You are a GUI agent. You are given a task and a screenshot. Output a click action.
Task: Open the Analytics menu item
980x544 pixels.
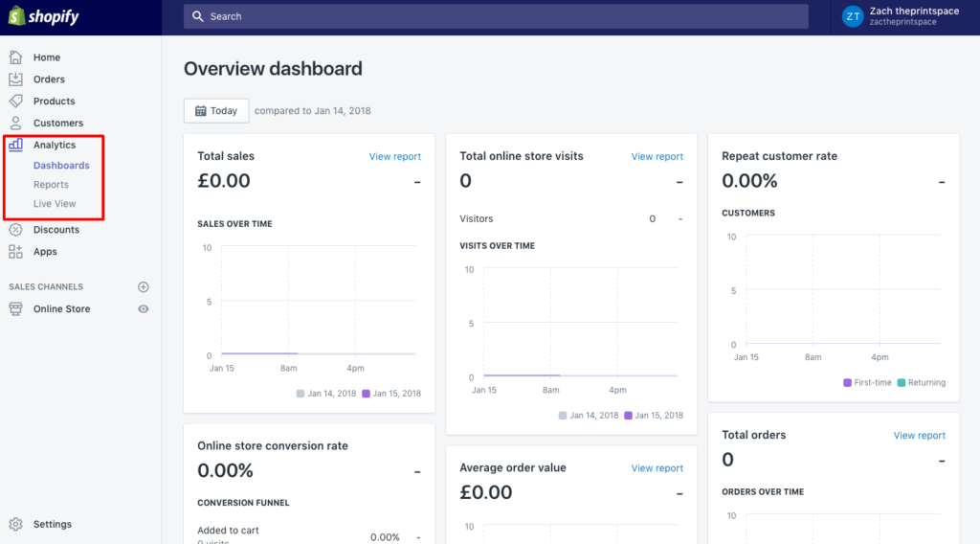55,145
